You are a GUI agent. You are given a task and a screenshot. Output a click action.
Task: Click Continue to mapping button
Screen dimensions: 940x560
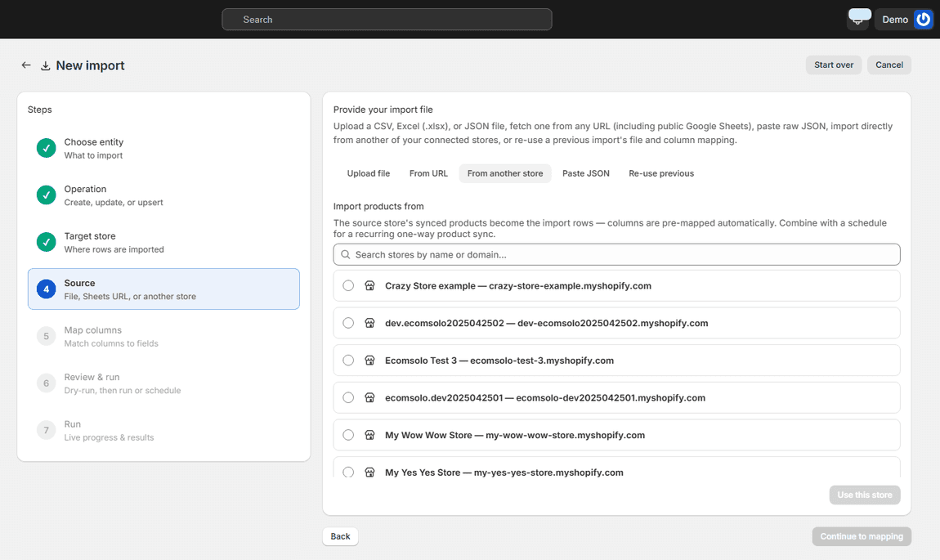(x=862, y=536)
